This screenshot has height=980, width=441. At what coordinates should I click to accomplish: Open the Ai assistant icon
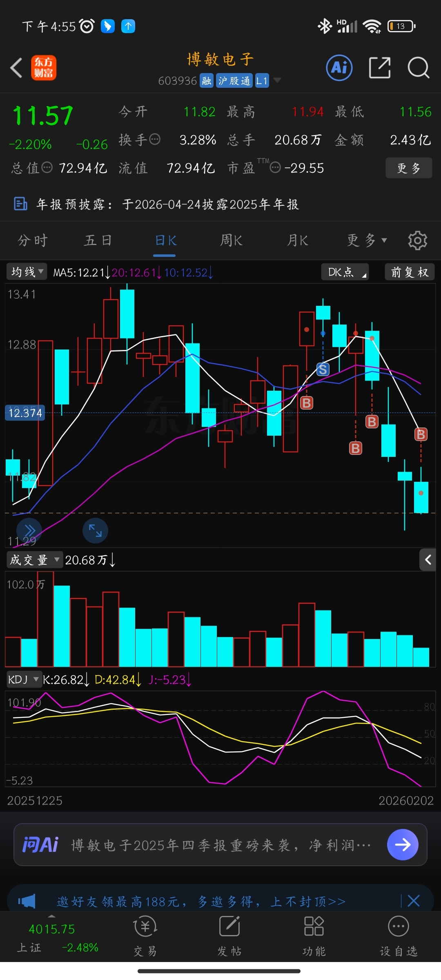[339, 67]
